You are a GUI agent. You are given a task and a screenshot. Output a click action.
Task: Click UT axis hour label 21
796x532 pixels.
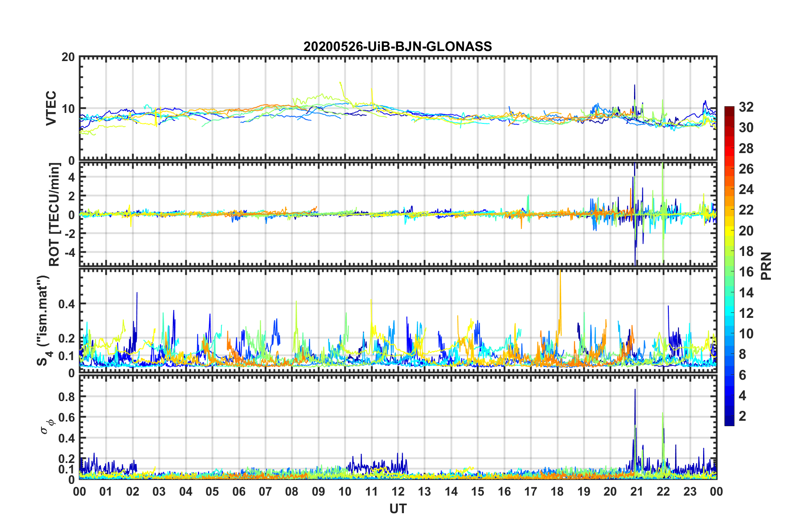[637, 491]
